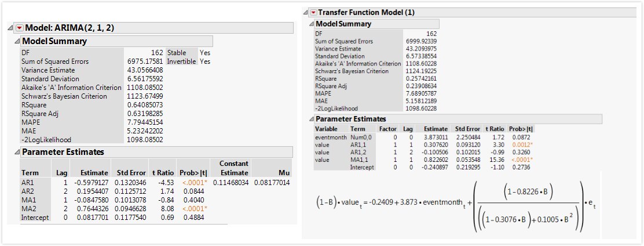Collapse the Transfer Function Model Summary section
This screenshot has height=246, width=644.
click(x=312, y=24)
